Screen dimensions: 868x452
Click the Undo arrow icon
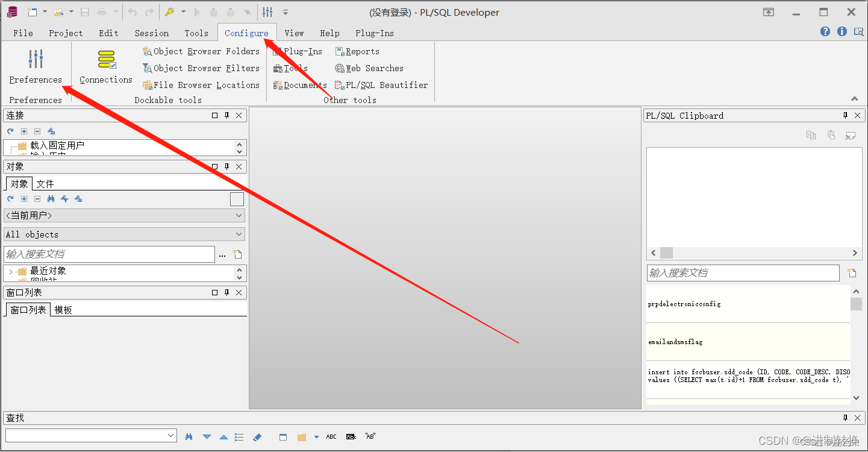pyautogui.click(x=133, y=12)
